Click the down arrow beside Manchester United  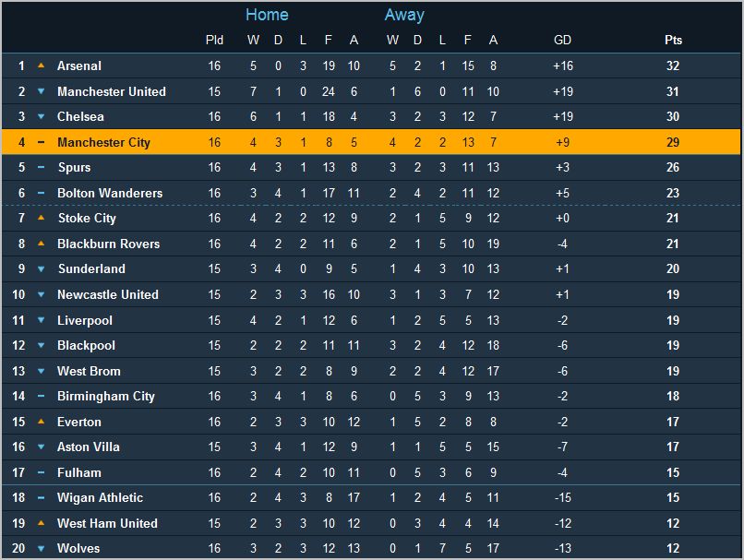[x=41, y=91]
